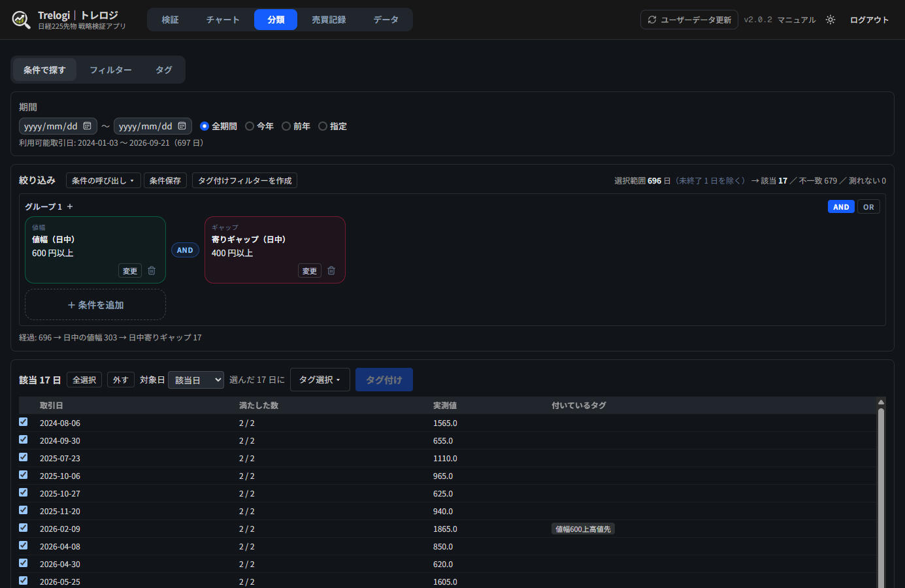905x588 pixels.
Task: Set group logic to AND in the group header
Action: click(841, 206)
